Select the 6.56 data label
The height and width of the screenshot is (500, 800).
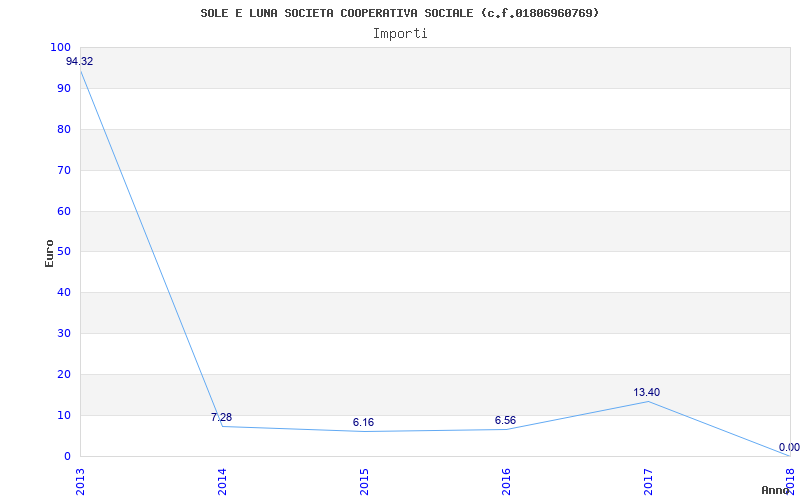point(505,420)
